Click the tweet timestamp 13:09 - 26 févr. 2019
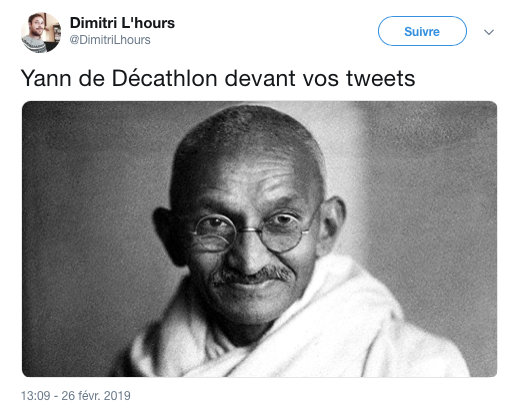Viewport: 519px width, 409px height. pos(76,396)
